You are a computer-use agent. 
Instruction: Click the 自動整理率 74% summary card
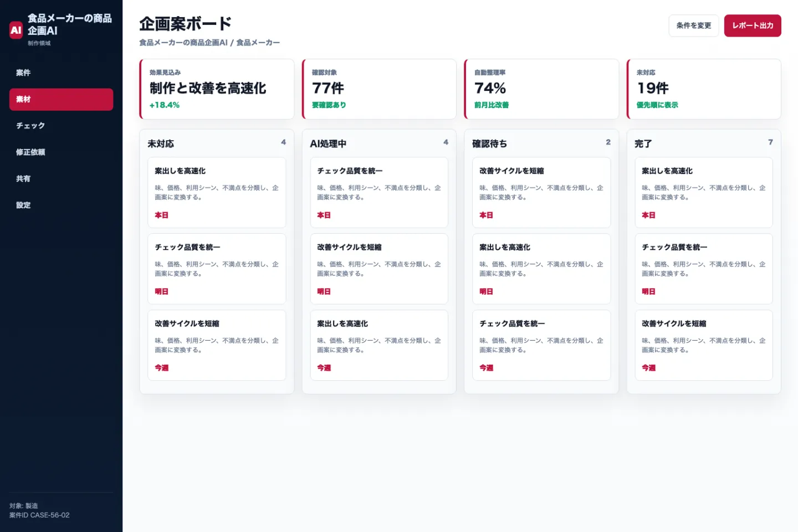[541, 89]
